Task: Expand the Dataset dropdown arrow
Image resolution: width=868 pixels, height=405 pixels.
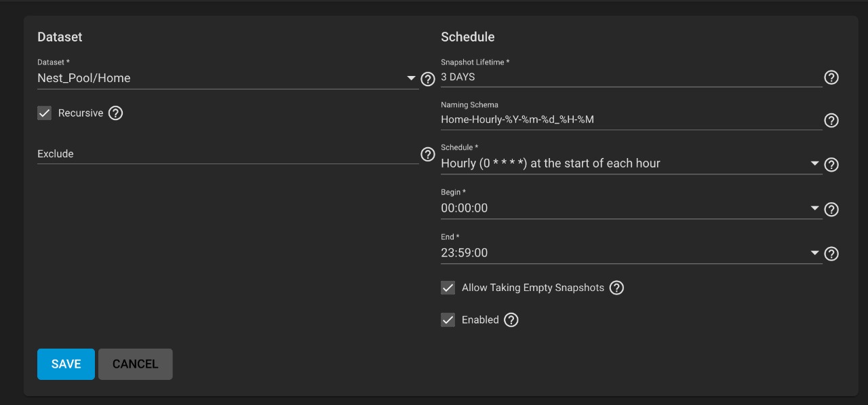Action: point(412,79)
